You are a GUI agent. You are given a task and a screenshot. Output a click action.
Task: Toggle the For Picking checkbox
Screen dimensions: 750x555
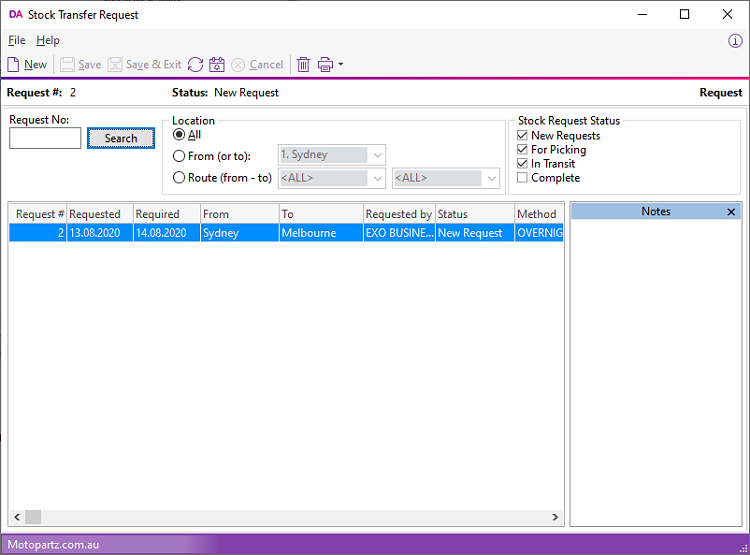click(522, 150)
